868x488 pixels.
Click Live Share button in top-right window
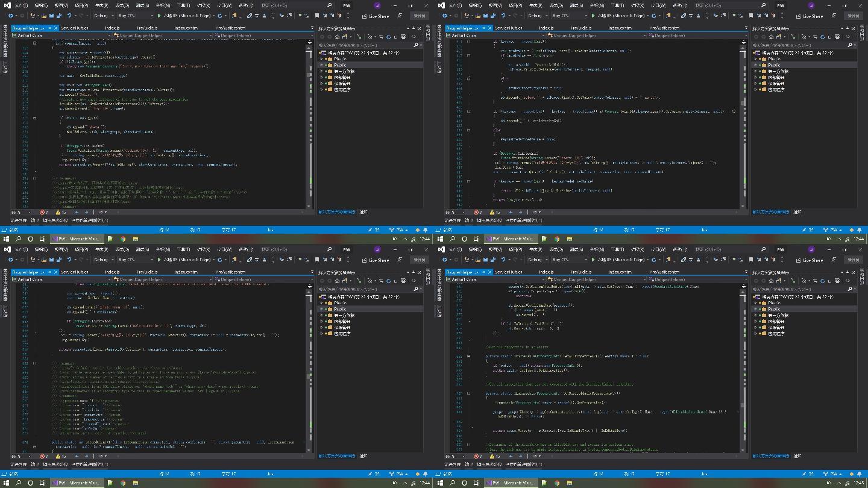click(810, 16)
